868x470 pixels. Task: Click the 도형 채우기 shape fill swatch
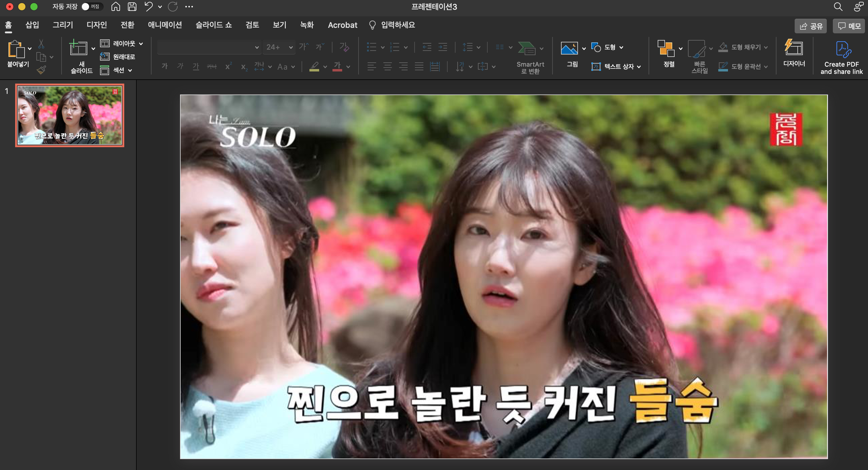tap(723, 47)
